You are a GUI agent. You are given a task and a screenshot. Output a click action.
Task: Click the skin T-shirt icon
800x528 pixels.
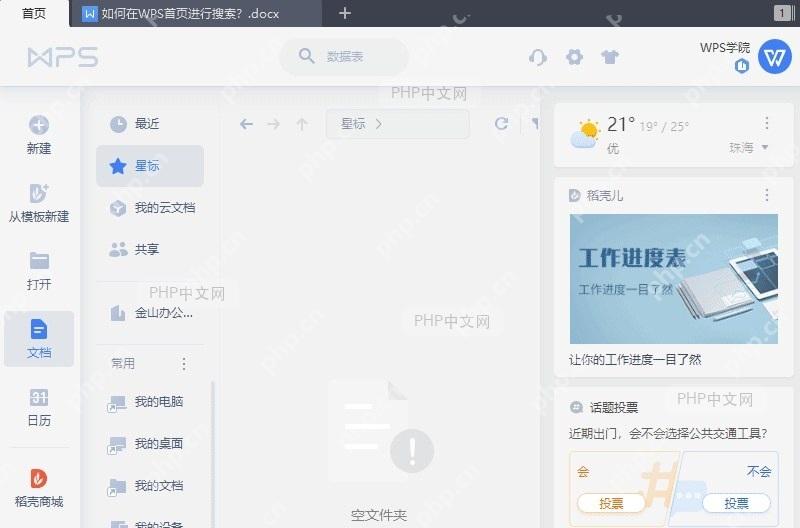coord(610,57)
